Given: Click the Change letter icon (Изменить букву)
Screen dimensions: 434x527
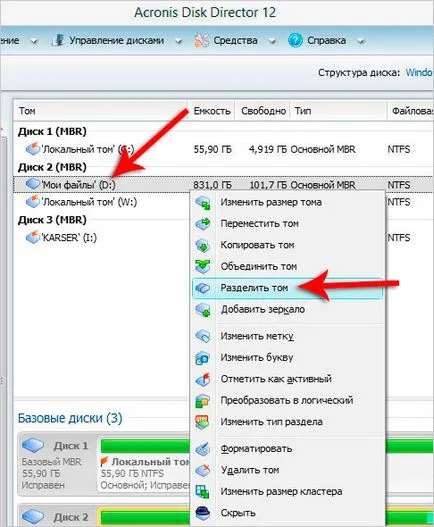Looking at the screenshot, I should [203, 358].
